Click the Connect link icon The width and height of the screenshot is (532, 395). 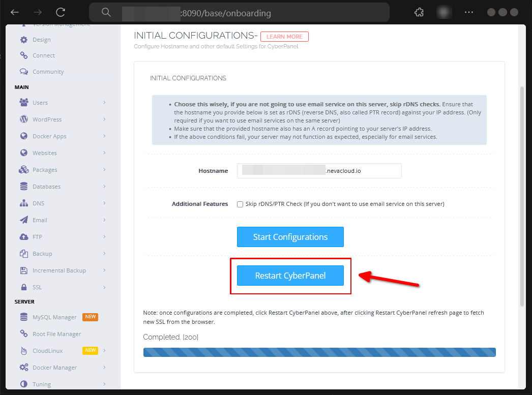pyautogui.click(x=24, y=55)
